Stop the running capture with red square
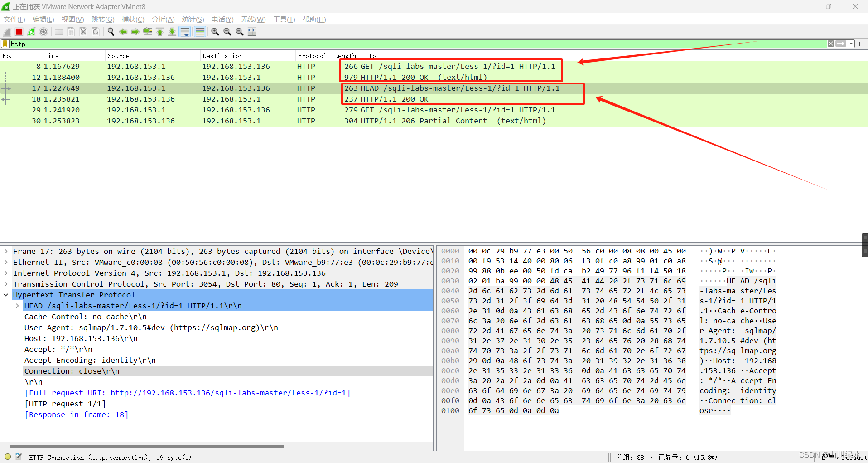Screen dimensions: 868x463 coord(19,32)
